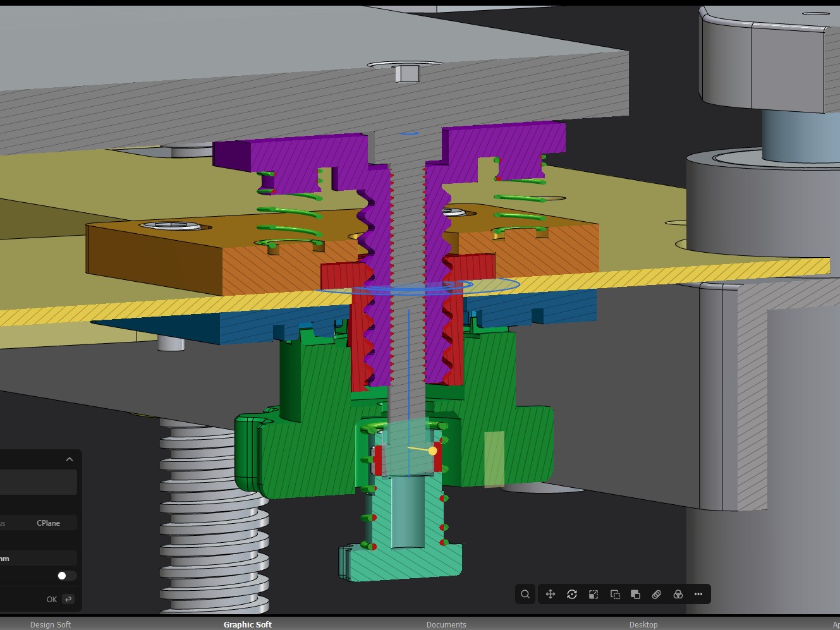840x630 pixels.
Task: Switch to the Design Soft workspace
Action: tap(51, 624)
